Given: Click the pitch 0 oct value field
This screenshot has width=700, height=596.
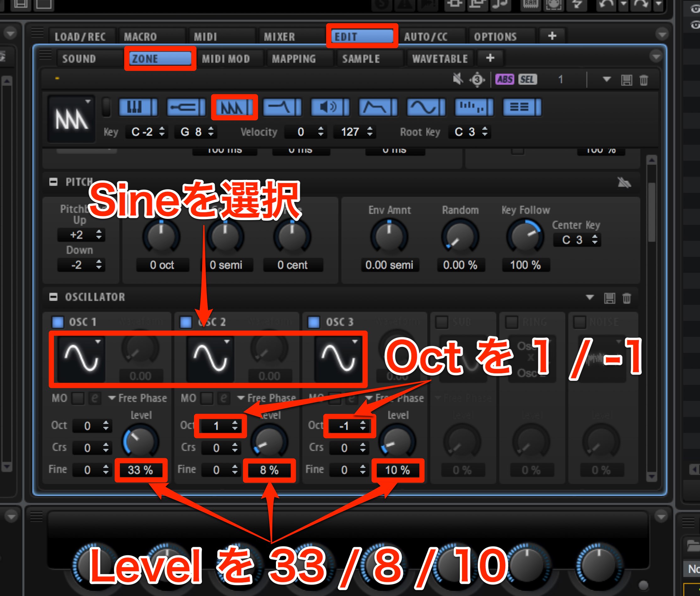Looking at the screenshot, I should click(162, 265).
